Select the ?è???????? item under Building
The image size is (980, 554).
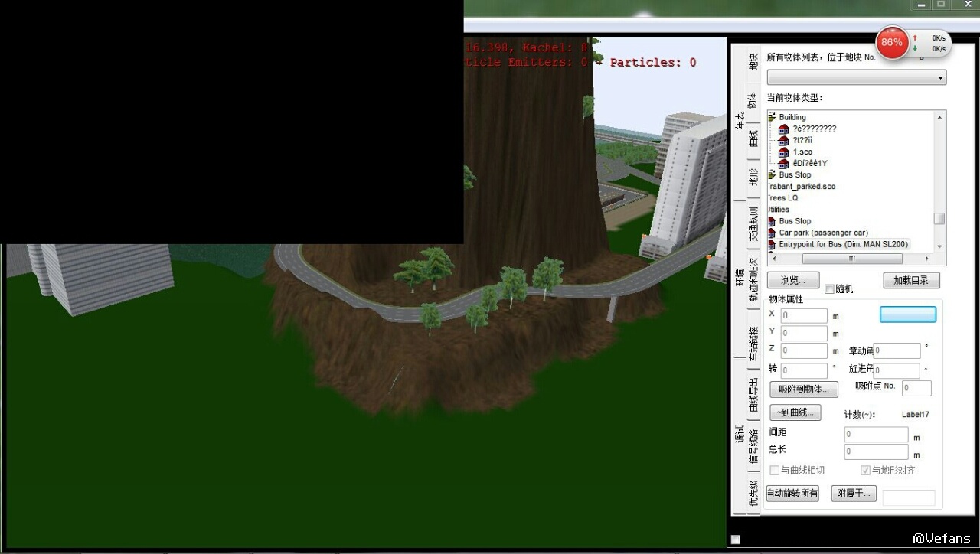pos(815,129)
